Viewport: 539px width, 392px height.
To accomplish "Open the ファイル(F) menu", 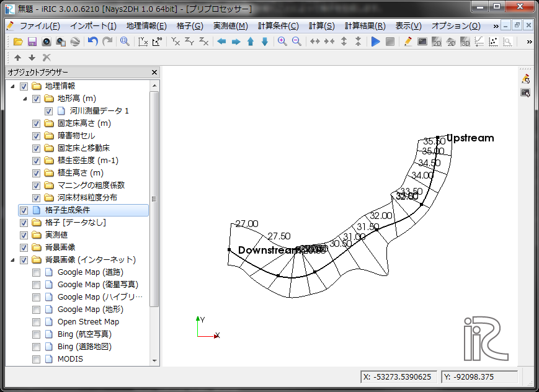I will (x=40, y=26).
